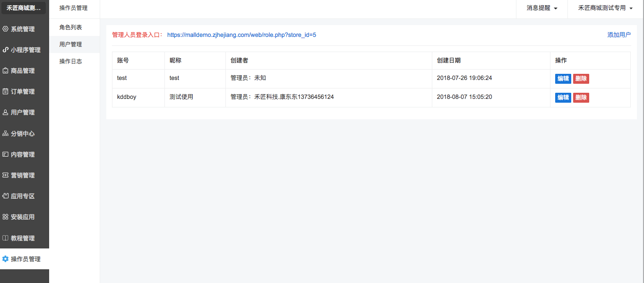
Task: Click the 用户管理 person icon
Action: [6, 112]
